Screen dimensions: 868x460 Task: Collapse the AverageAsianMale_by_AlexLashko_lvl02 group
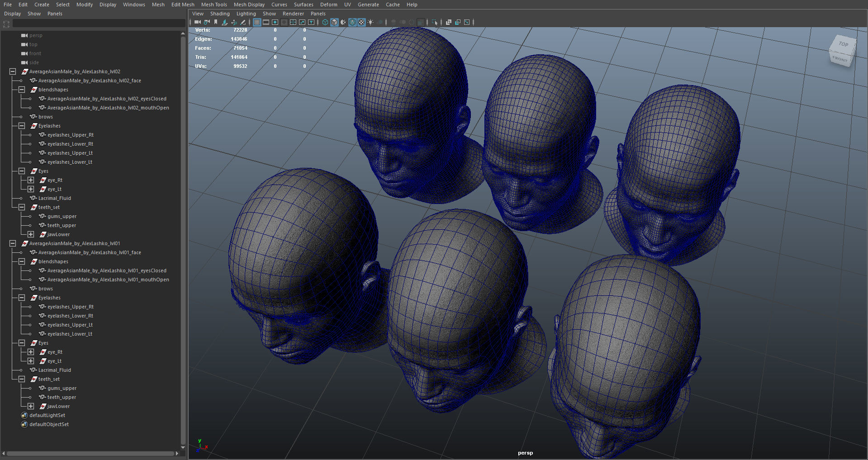13,71
